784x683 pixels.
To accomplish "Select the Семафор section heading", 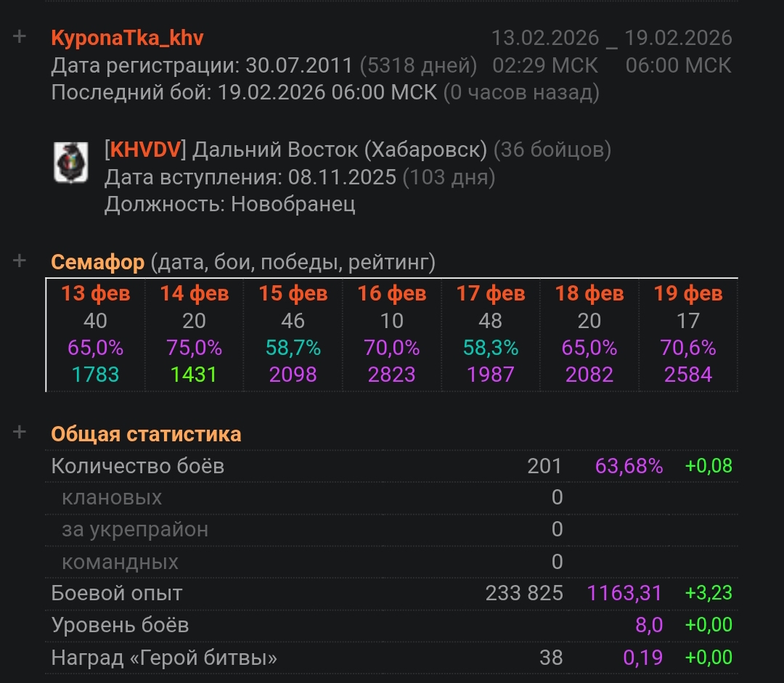I will (97, 262).
